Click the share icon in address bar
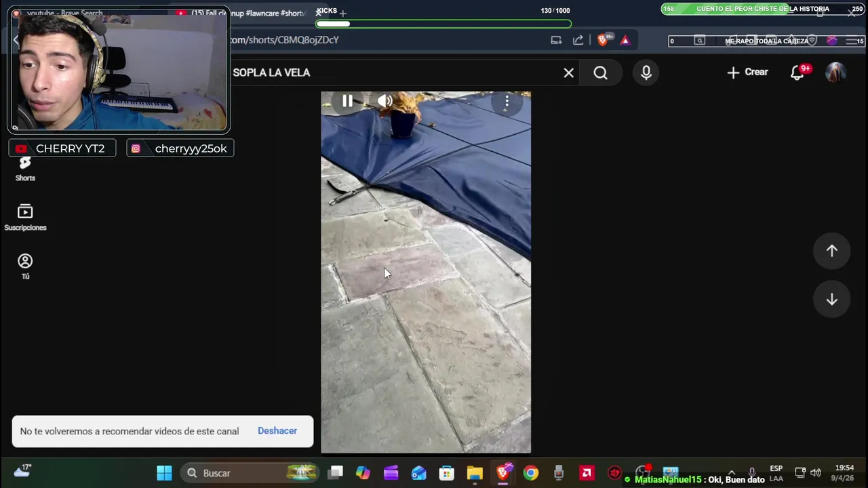The image size is (868, 488). tap(578, 40)
